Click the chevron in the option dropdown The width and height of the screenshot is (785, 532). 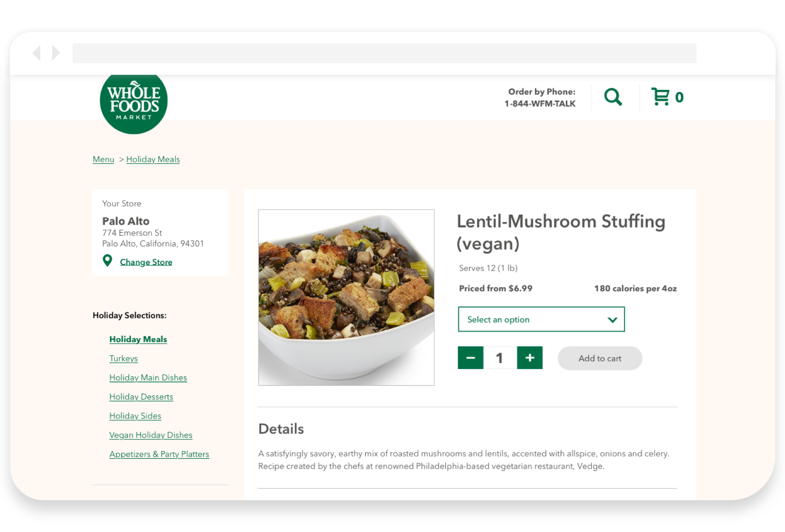click(612, 320)
